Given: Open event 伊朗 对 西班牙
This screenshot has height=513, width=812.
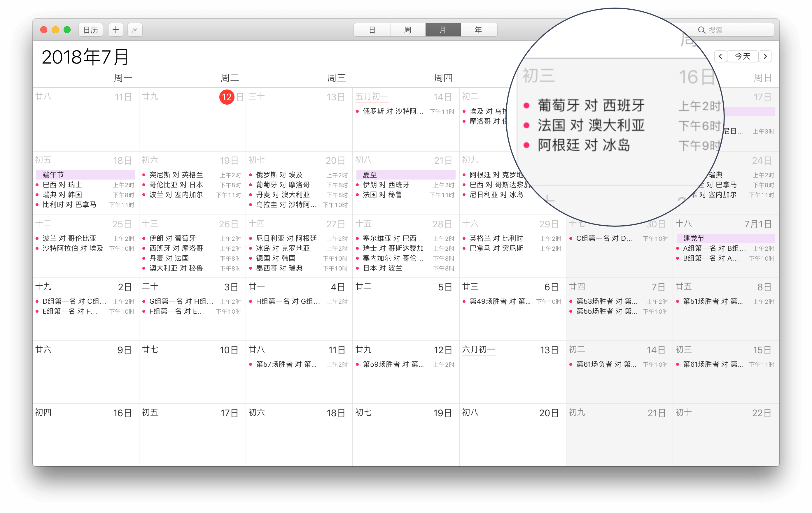Looking at the screenshot, I should tap(405, 185).
